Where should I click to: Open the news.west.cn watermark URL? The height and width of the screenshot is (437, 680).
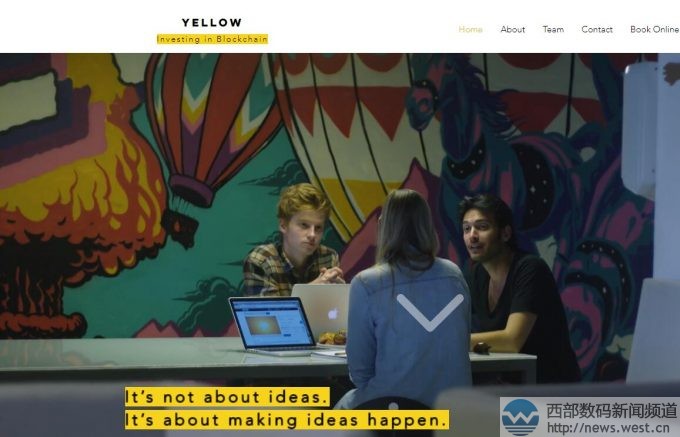[x=608, y=428]
